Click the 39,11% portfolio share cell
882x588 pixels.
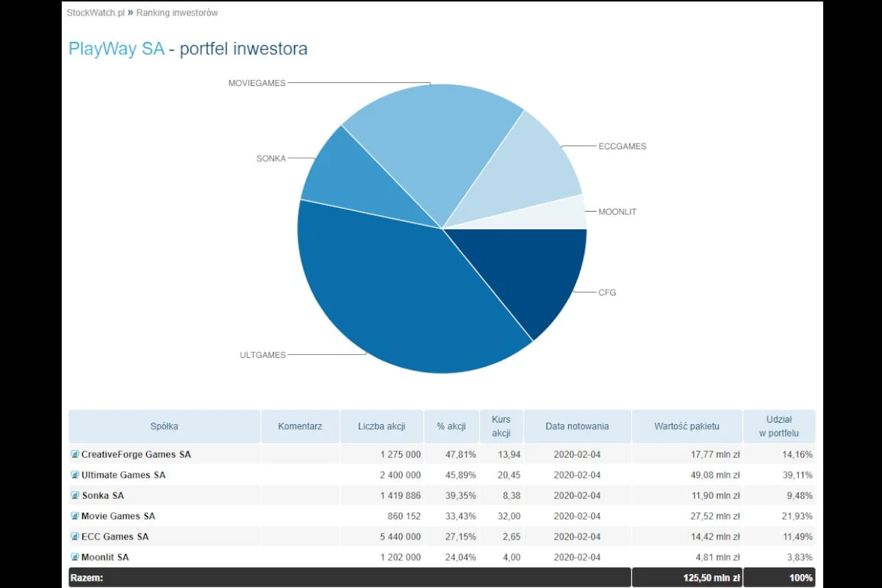pos(779,475)
